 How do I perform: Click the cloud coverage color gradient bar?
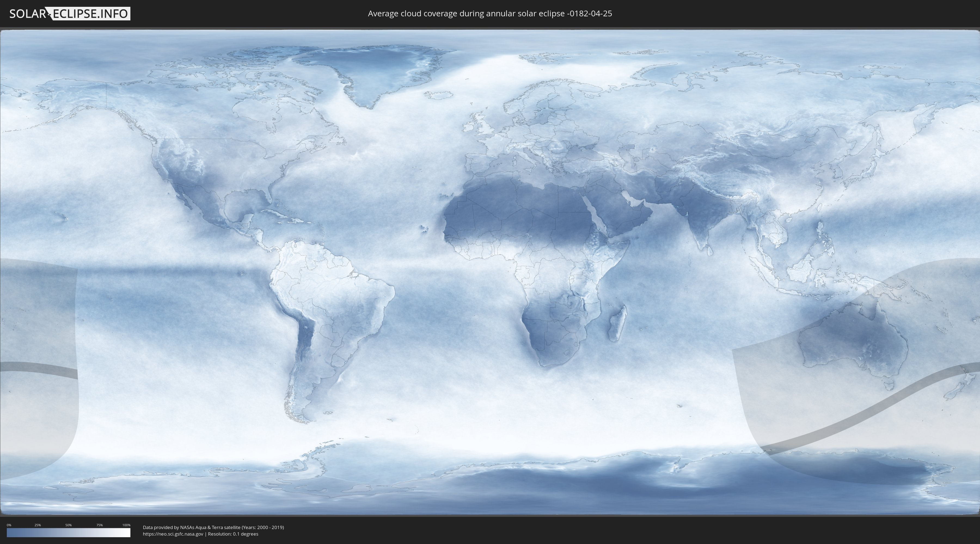coord(69,533)
